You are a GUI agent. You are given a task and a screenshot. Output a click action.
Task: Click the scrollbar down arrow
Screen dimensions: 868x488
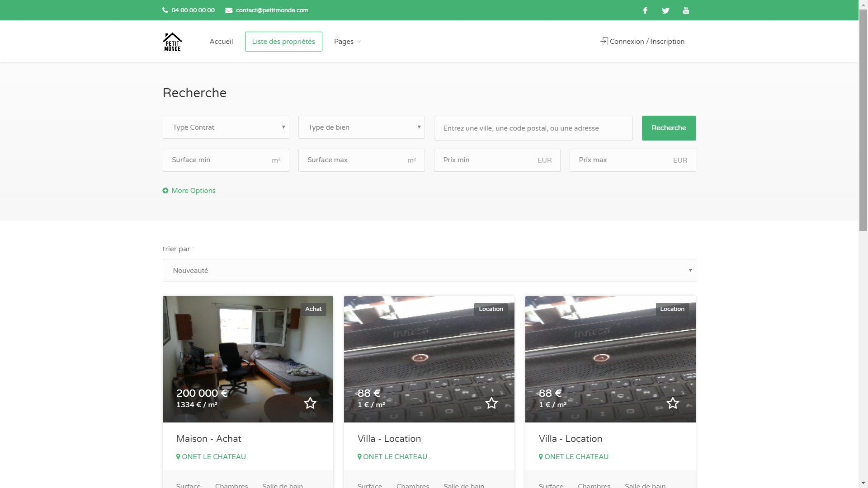point(863,483)
